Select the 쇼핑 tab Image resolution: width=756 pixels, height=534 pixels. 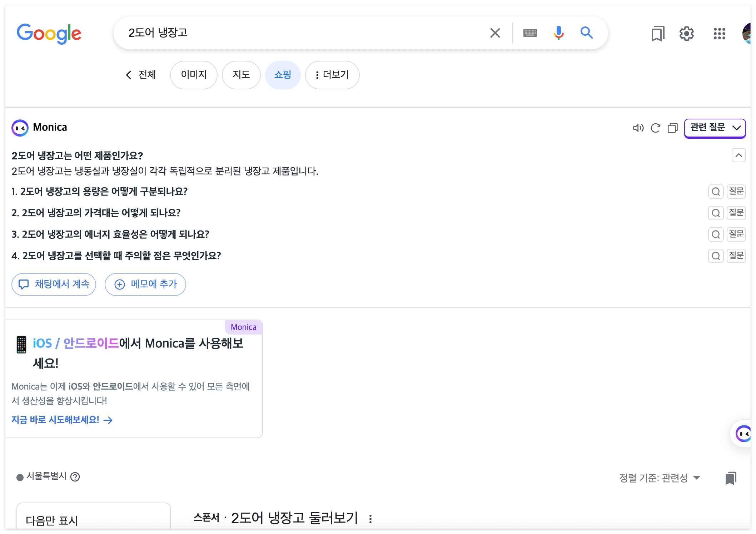pos(283,75)
